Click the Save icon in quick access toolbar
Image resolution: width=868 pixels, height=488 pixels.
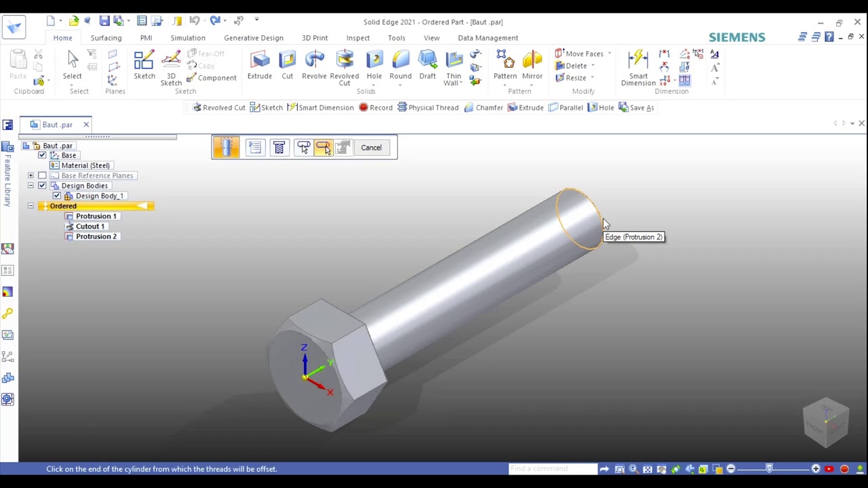(104, 21)
